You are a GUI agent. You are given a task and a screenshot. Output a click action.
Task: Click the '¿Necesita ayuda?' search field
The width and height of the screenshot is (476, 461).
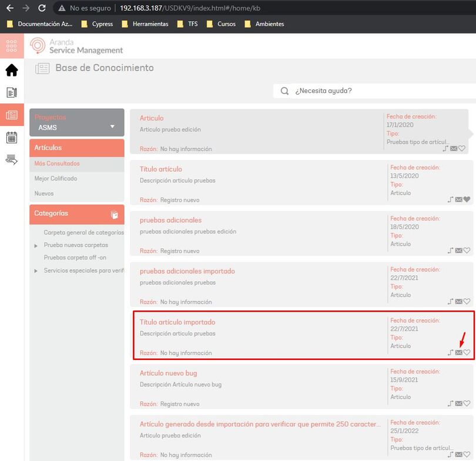coord(374,91)
